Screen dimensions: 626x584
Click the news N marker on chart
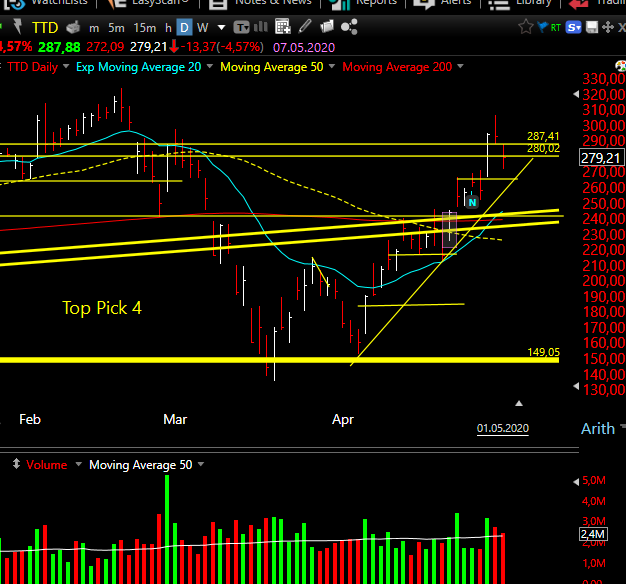pyautogui.click(x=472, y=202)
